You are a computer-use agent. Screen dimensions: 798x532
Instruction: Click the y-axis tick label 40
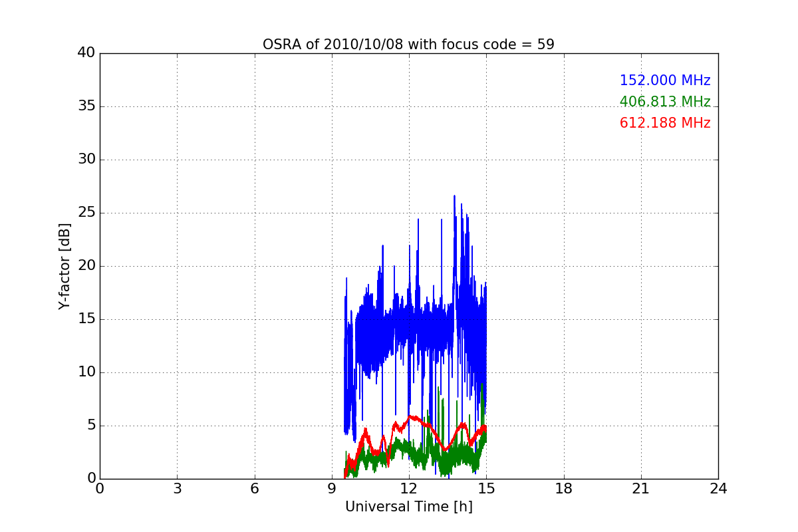click(x=86, y=53)
